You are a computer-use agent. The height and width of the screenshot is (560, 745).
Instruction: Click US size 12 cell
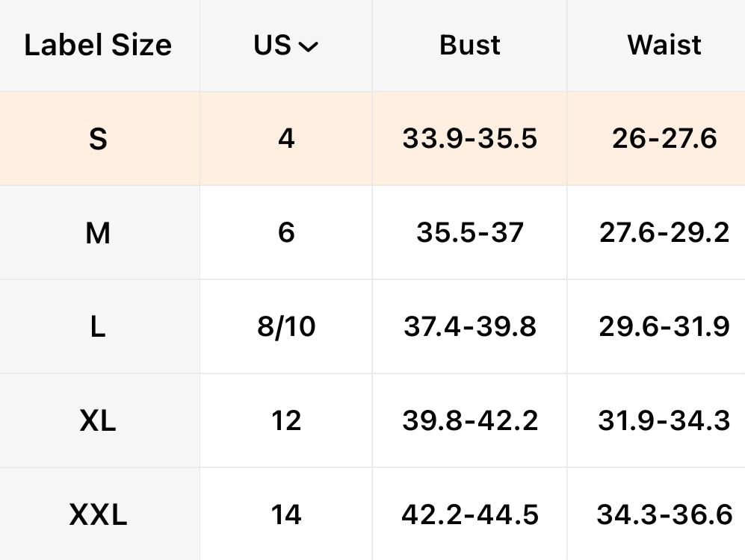286,421
